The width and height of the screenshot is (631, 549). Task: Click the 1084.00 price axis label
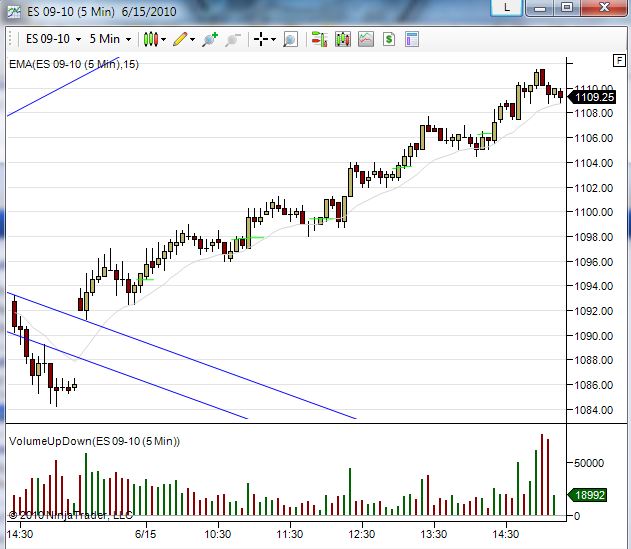(594, 410)
